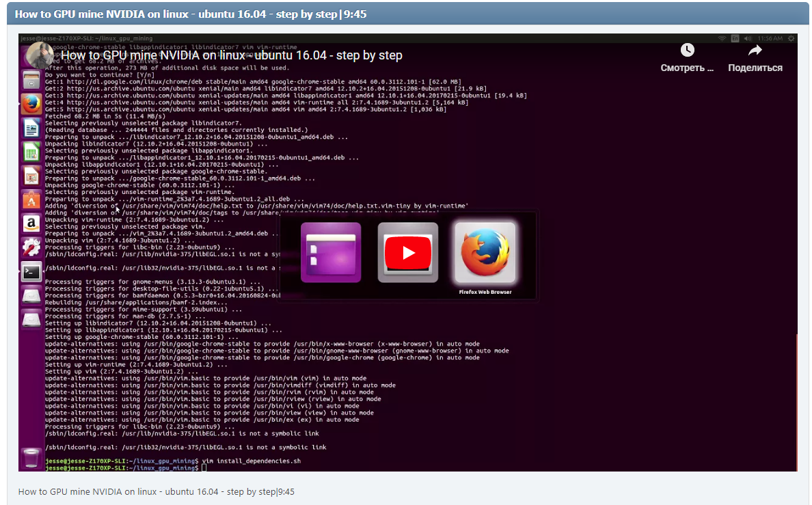Launch LibreOffice Writer from the launcher

(31, 128)
